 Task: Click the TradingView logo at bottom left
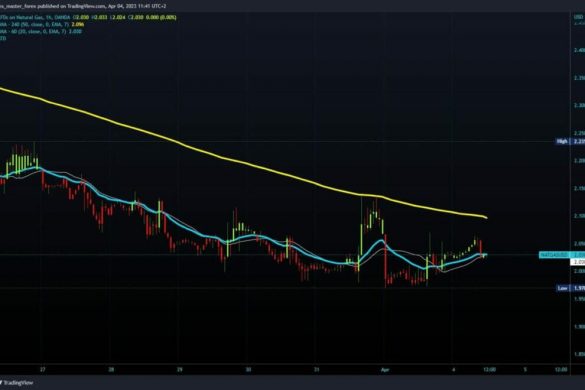(x=16, y=383)
